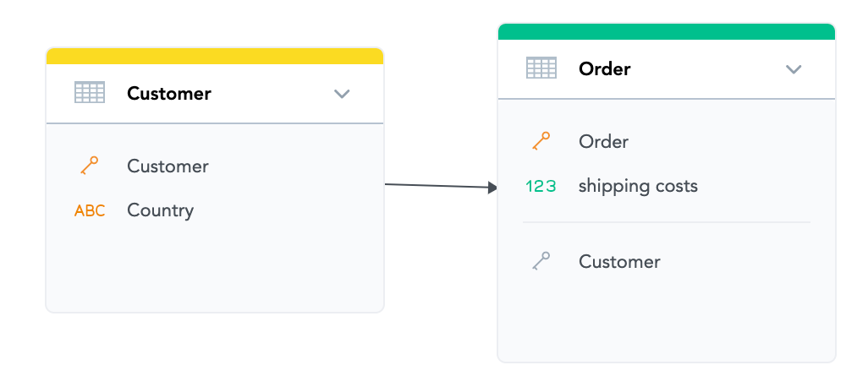Click the Customer reference in Order dataset
The height and width of the screenshot is (387, 868).
pyautogui.click(x=619, y=262)
